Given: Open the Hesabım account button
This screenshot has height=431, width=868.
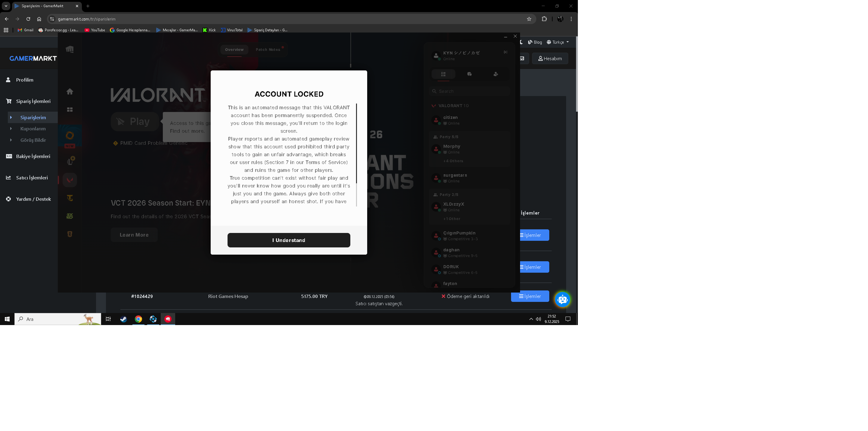Looking at the screenshot, I should (x=550, y=59).
